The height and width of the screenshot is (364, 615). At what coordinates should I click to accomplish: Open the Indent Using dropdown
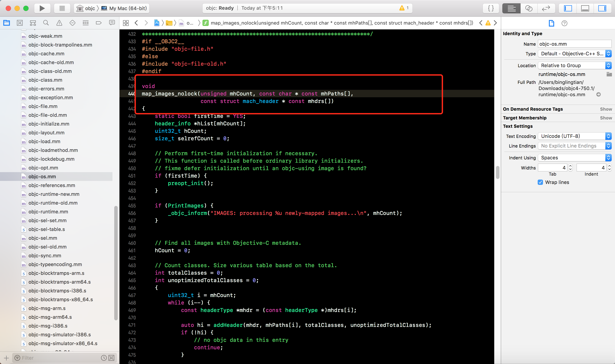pyautogui.click(x=575, y=158)
